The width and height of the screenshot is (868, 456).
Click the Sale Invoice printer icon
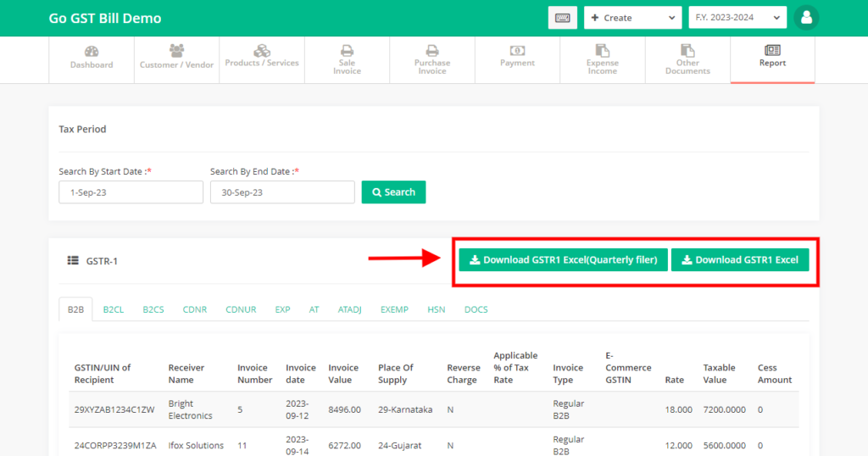tap(347, 51)
